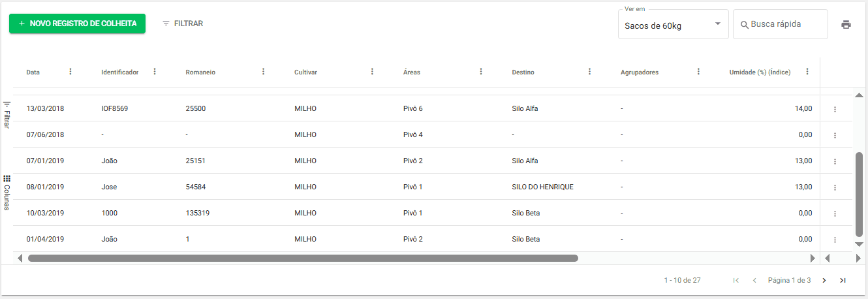Open column menu for Agrupadores header
The height and width of the screenshot is (299, 868).
(x=698, y=72)
